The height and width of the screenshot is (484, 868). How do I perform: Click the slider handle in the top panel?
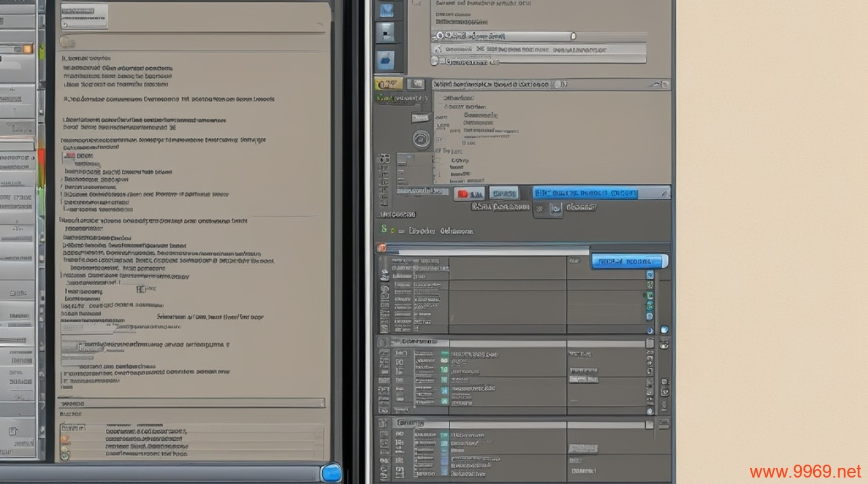pos(573,36)
